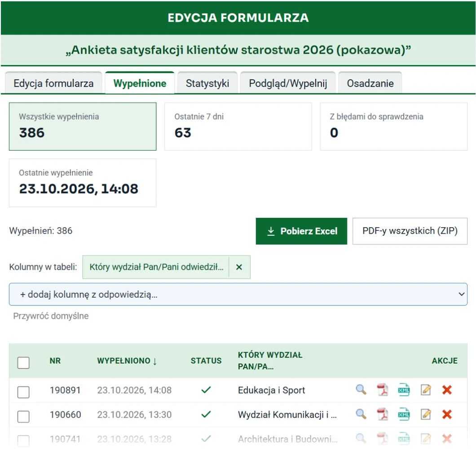476x449 pixels.
Task: Edit submission 190660 via pencil icon
Action: [x=426, y=414]
